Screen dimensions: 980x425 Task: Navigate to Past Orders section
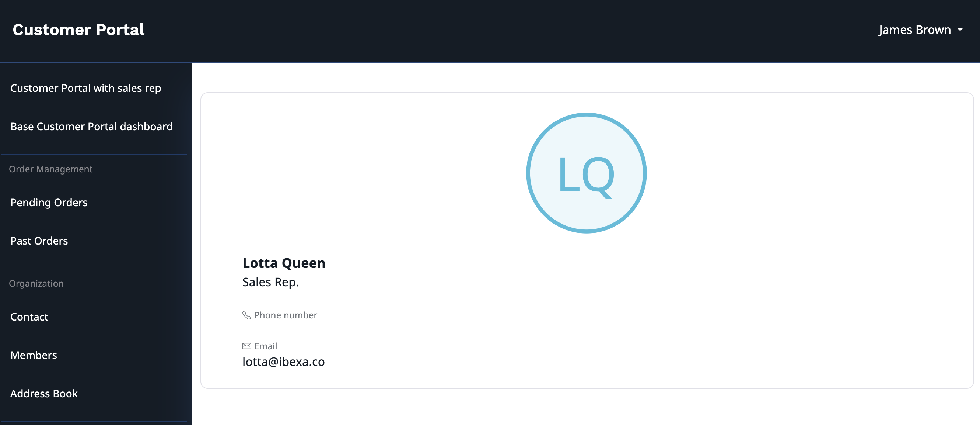39,240
